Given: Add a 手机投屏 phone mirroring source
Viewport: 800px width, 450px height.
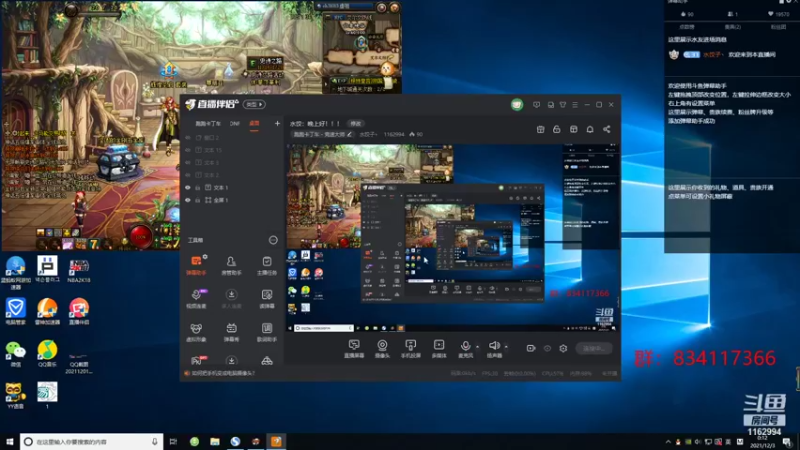Looking at the screenshot, I should 410,349.
